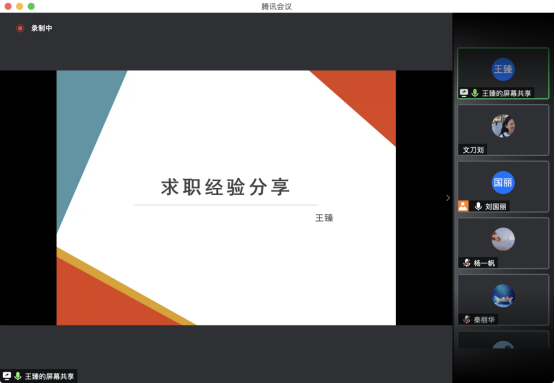555x383 pixels.
Task: Click the muted mic icon beside 秦丽华
Action: click(467, 320)
